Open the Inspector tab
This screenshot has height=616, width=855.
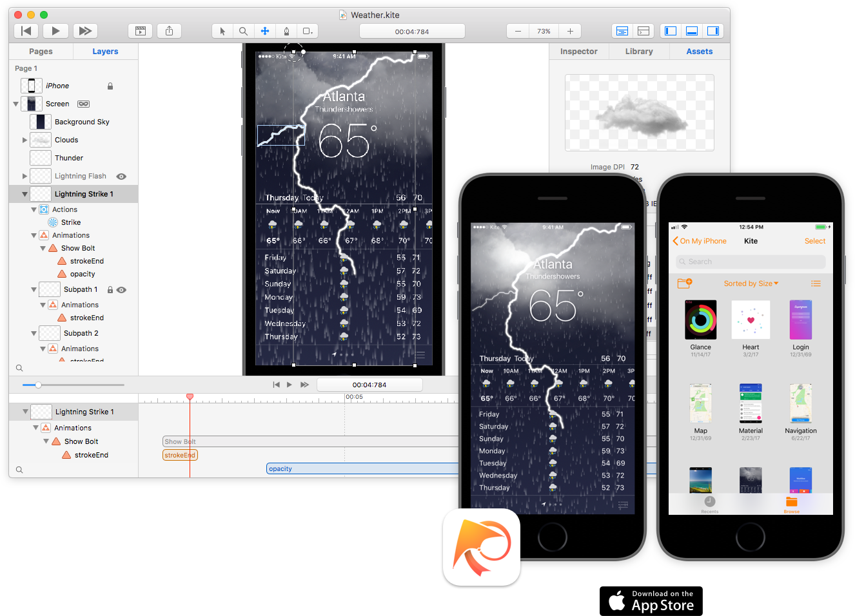(578, 52)
